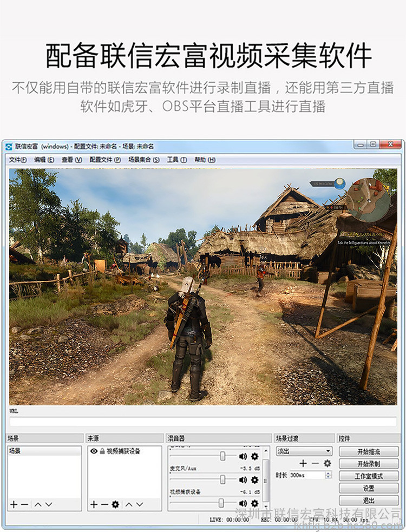Click the 联信宏富 app icon in title bar
This screenshot has height=532, width=406.
click(x=9, y=147)
